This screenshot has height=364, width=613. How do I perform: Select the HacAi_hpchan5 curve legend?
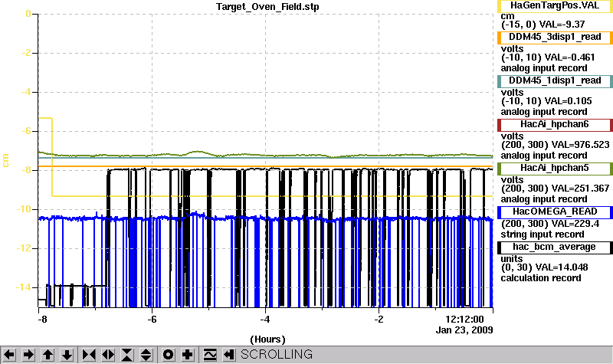(555, 169)
